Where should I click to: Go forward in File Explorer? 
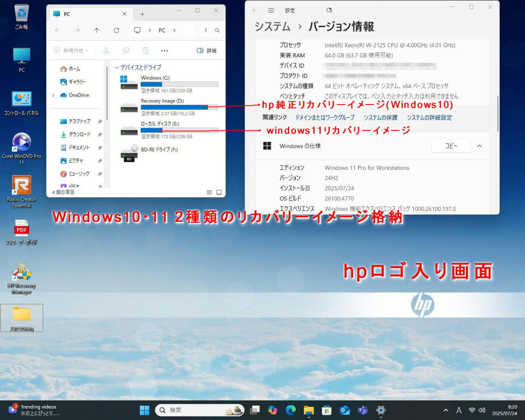[x=77, y=30]
